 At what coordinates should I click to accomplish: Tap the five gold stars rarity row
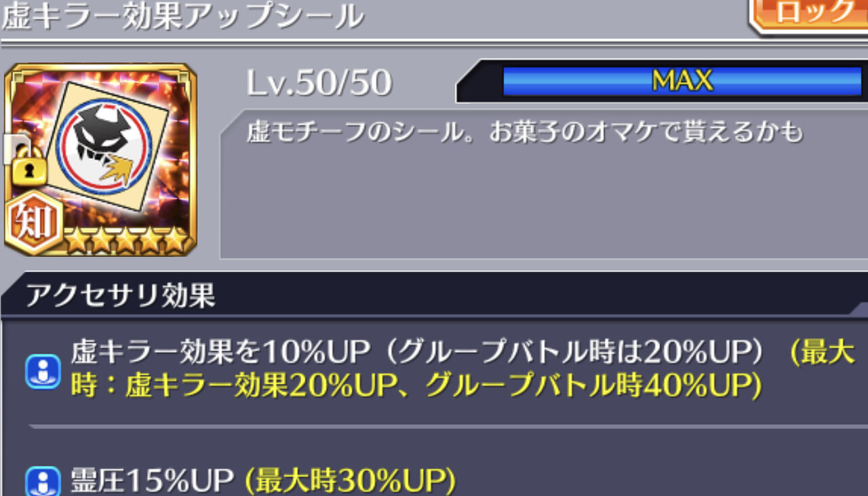(125, 241)
